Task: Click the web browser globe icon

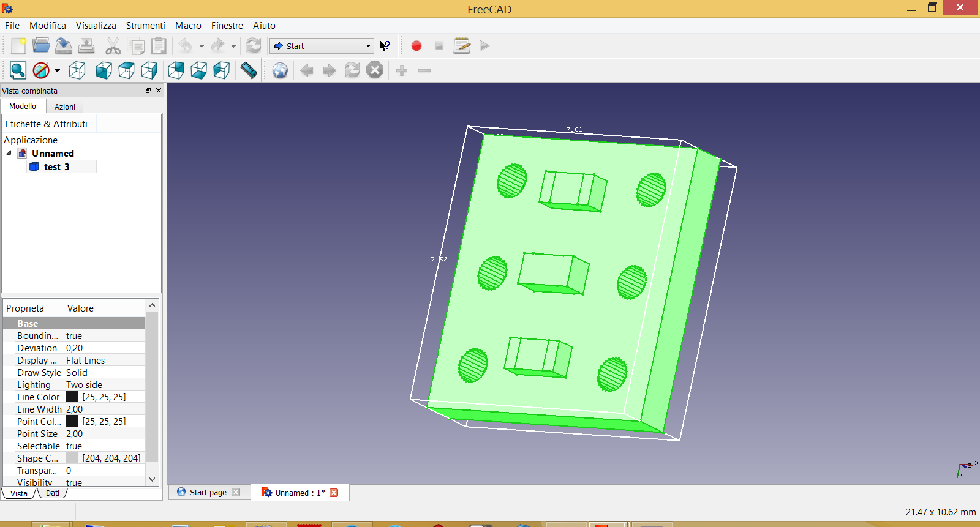Action: [x=280, y=71]
